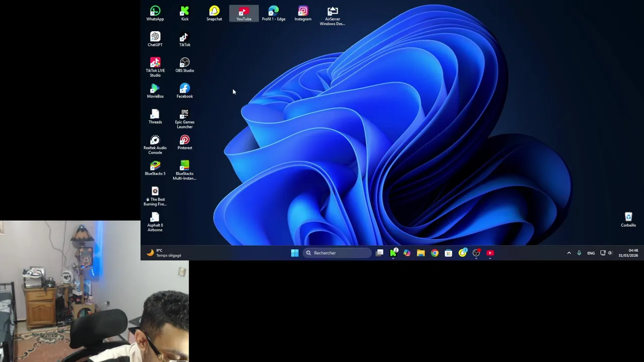This screenshot has width=644, height=362.
Task: Open Microsoft Store from the taskbar
Action: 448,253
